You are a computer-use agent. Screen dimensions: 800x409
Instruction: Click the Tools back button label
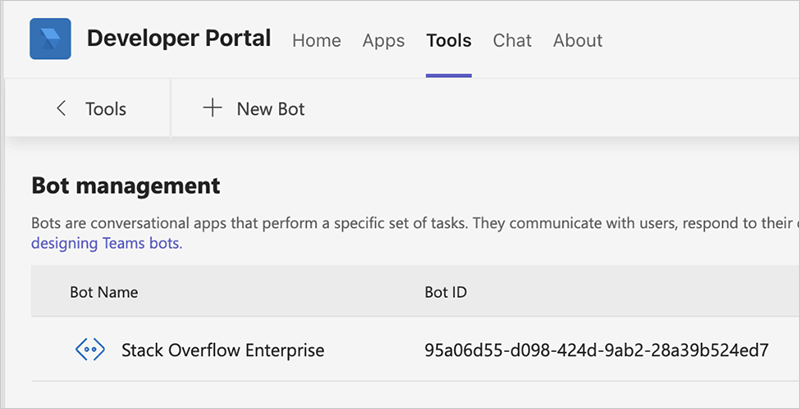[x=105, y=109]
